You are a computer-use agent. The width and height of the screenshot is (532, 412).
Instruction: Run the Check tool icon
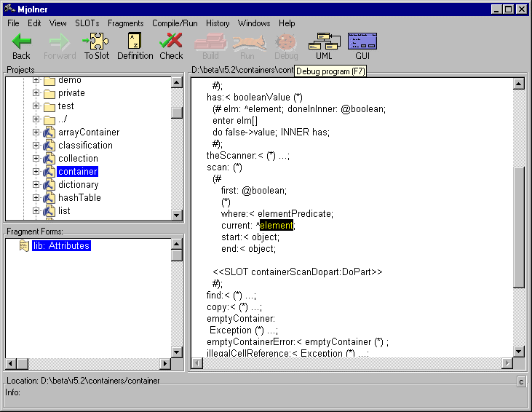tap(171, 41)
